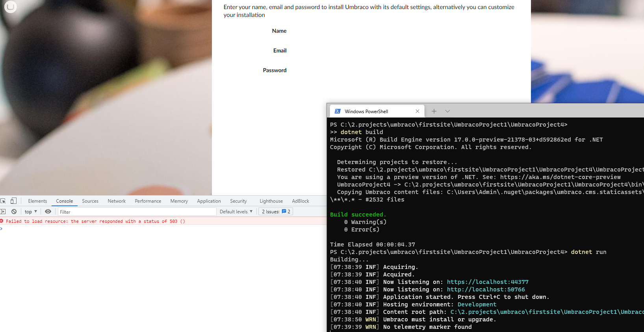Click the 2 Issues button

click(276, 212)
